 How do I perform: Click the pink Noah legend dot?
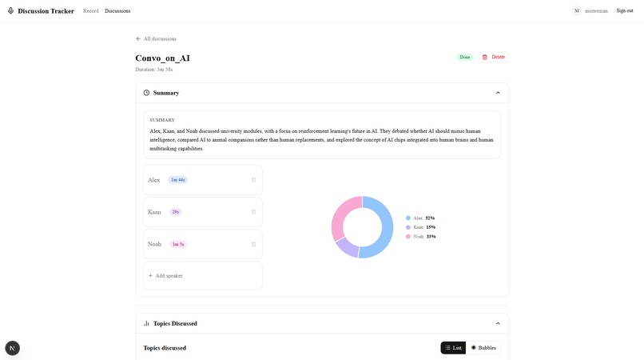click(x=407, y=237)
